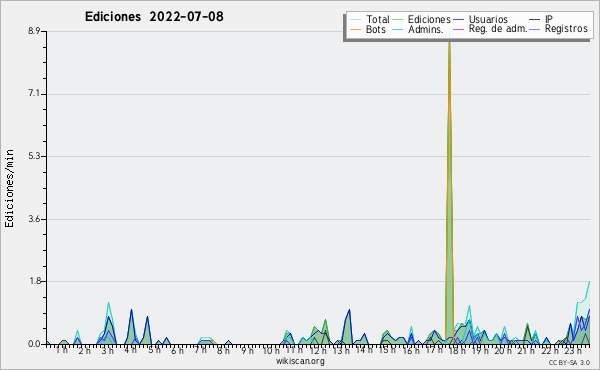Click the 'CC BY-SA 3.0' license text
Image resolution: width=600 pixels, height=370 pixels.
pyautogui.click(x=569, y=362)
